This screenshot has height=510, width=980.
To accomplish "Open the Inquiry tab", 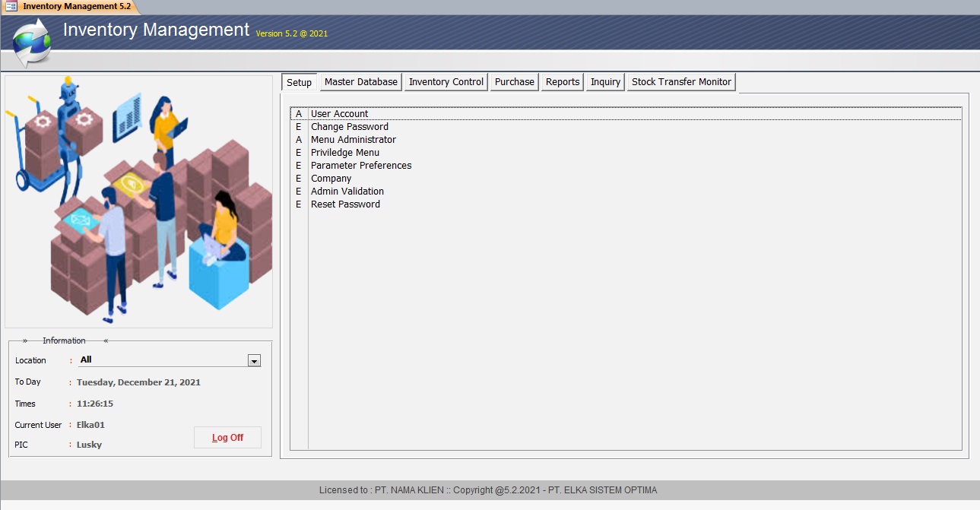I will point(605,82).
